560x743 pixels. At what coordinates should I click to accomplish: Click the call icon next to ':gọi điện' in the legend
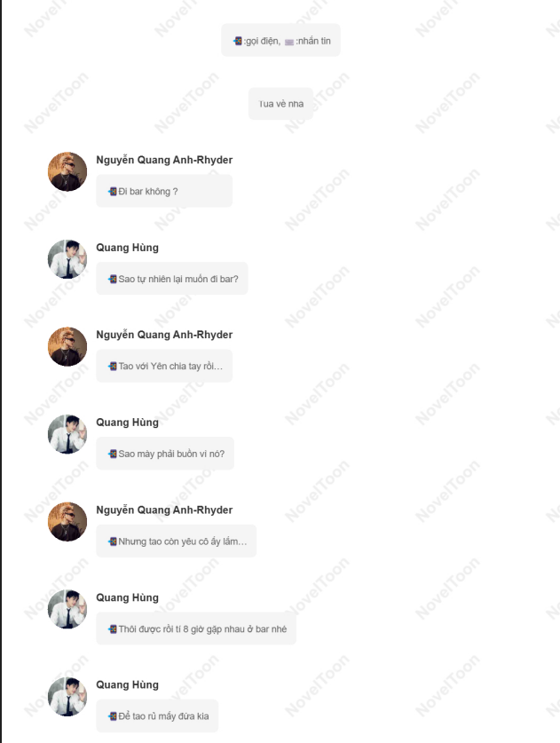tap(238, 41)
